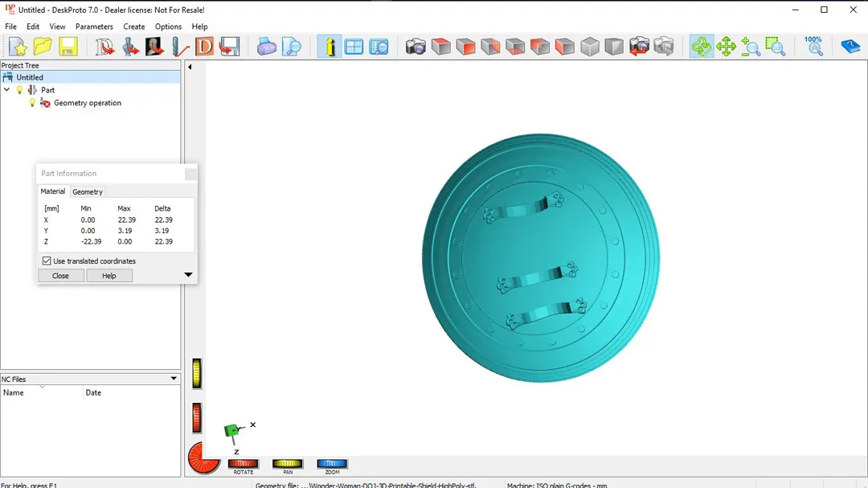Screen dimensions: 868x488
Task: Click the horizontal blue ZOOM thumbwheel
Action: pos(332,464)
